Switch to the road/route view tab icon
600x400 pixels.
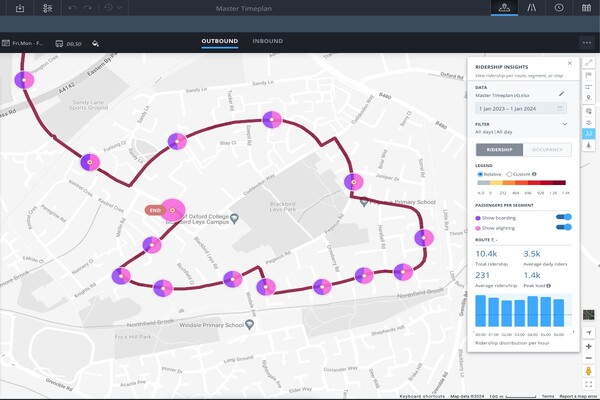point(532,8)
